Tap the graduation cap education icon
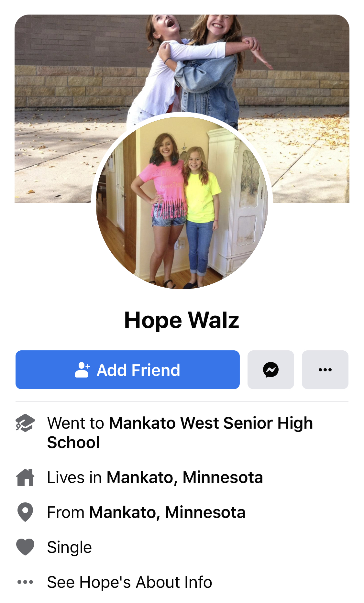The image size is (364, 603). (25, 423)
